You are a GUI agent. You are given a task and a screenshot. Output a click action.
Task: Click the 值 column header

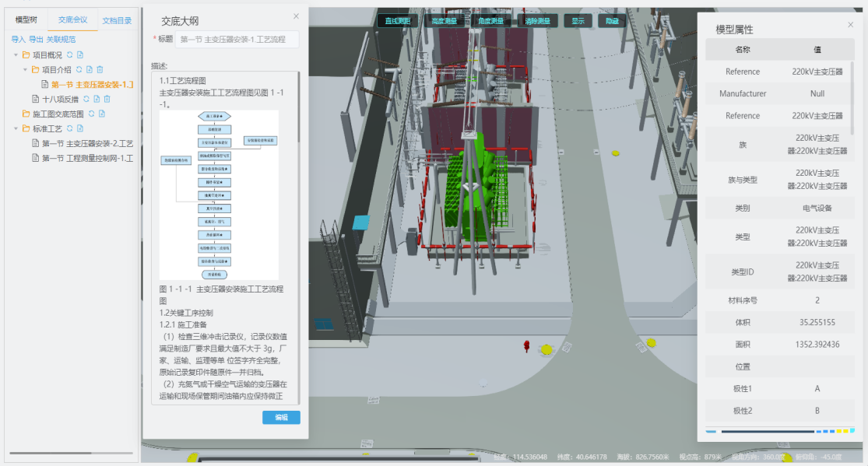point(817,49)
